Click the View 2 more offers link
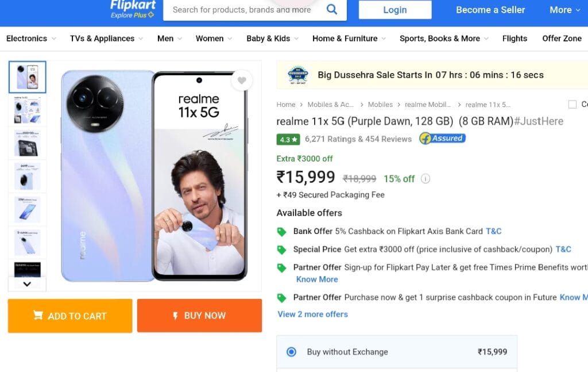This screenshot has height=372, width=588. (x=312, y=314)
